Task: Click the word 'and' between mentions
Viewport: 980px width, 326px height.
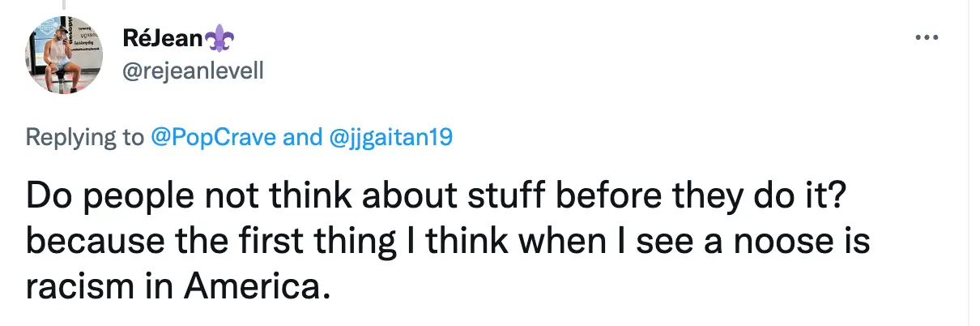Action: (302, 137)
